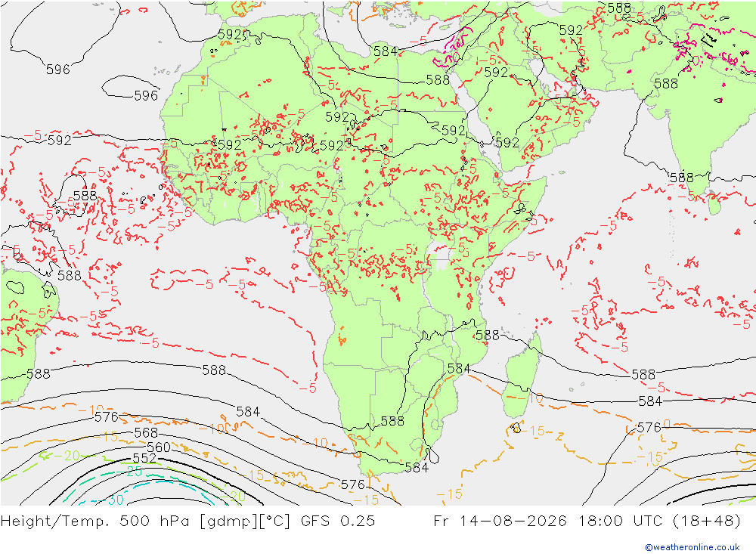Click the 588 label over northern India
The height and width of the screenshot is (554, 756).
(666, 83)
